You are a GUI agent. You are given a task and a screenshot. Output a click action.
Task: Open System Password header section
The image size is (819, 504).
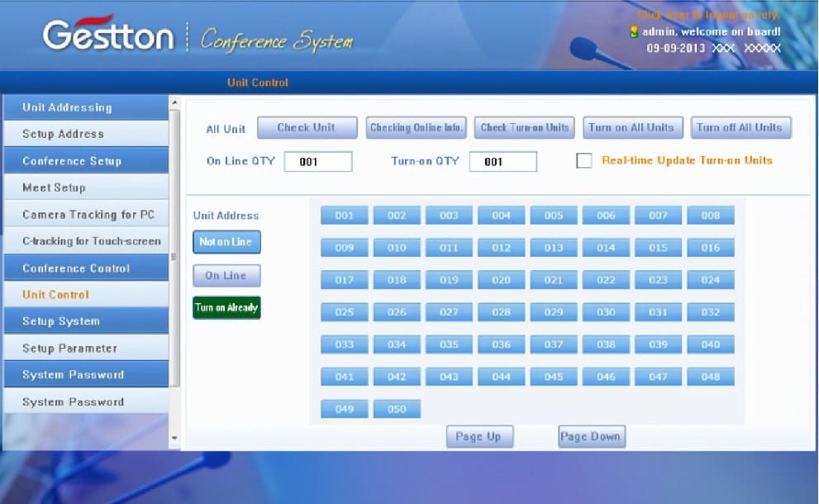(86, 375)
